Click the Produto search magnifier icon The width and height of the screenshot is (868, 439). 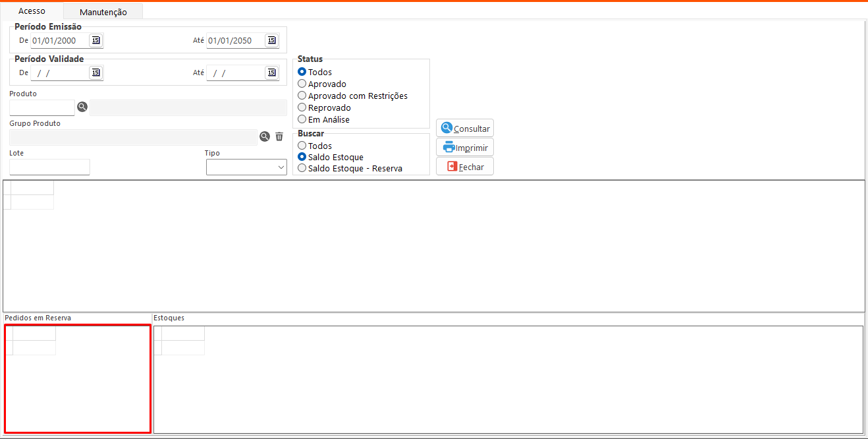click(82, 107)
